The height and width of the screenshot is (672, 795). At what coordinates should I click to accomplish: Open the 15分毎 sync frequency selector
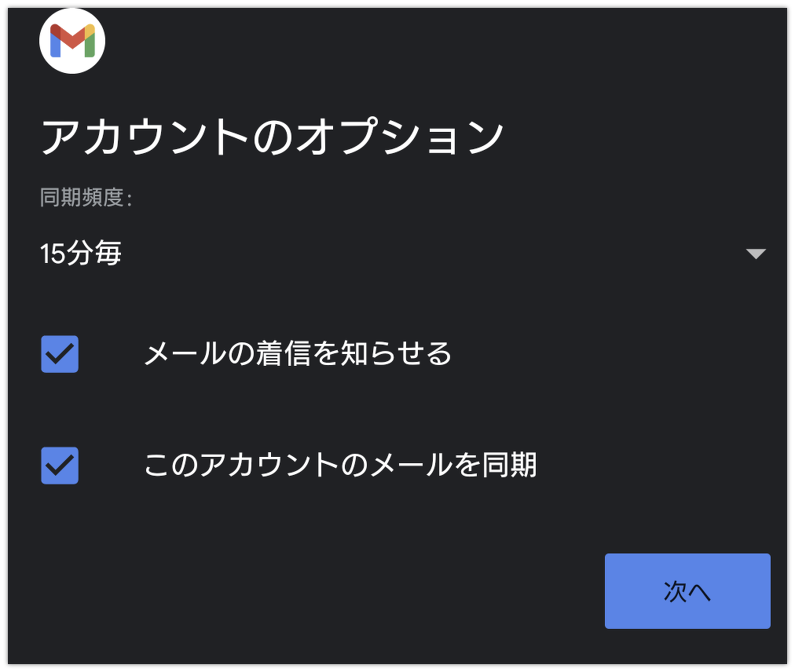401,254
